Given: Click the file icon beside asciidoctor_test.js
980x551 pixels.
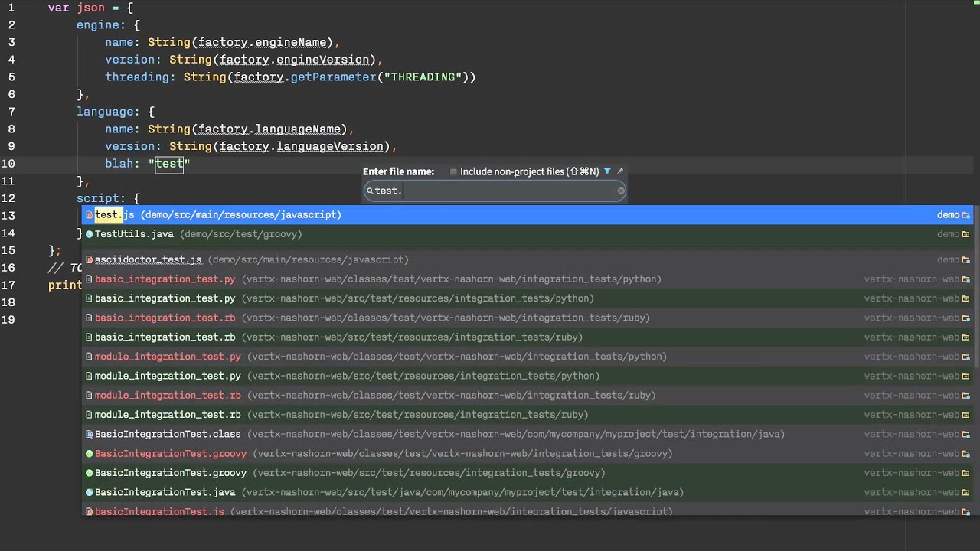Looking at the screenshot, I should click(x=89, y=259).
